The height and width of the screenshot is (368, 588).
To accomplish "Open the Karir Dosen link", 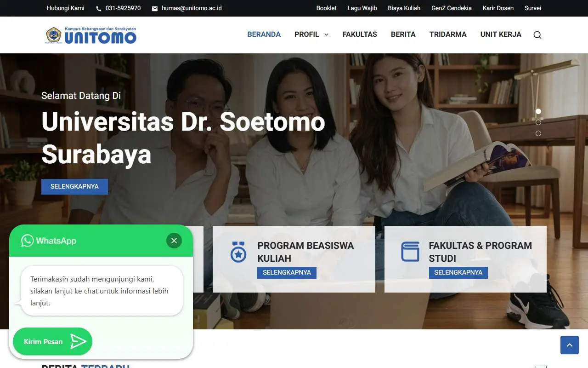I will point(498,8).
